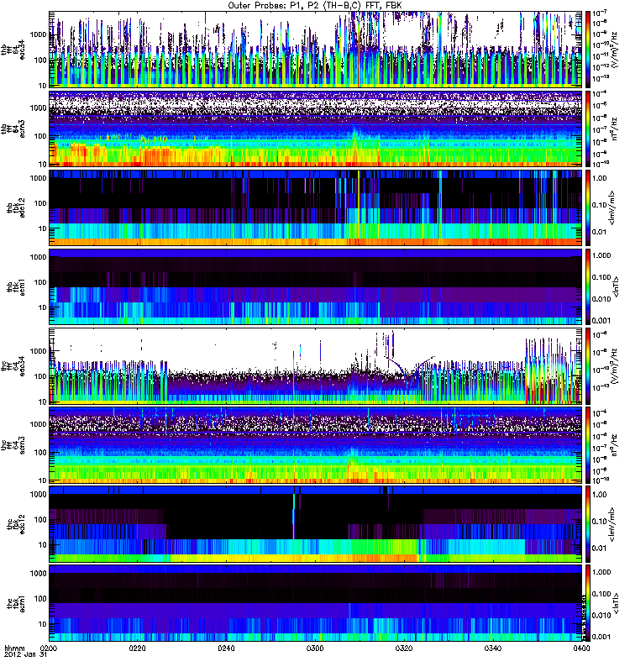Select the thb fff scm3 magnetic spectrogram panel
Viewport: 630px width, 672px height.
[316, 129]
